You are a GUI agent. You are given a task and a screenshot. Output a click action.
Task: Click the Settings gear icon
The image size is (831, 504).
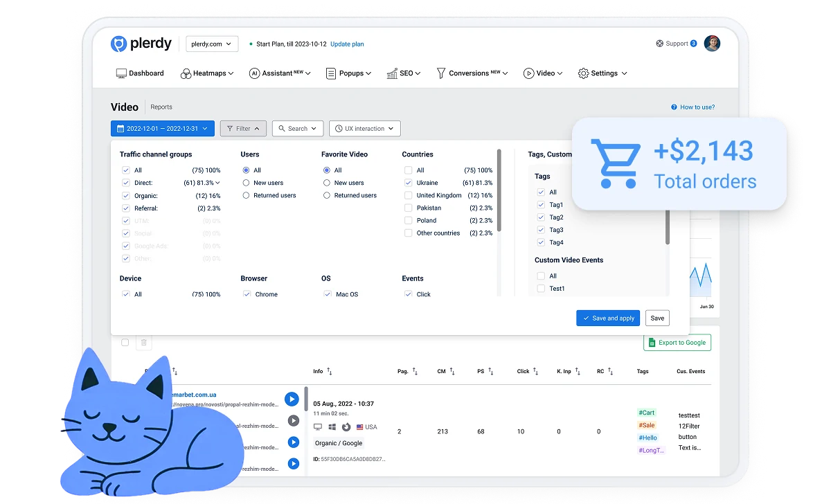pyautogui.click(x=582, y=73)
